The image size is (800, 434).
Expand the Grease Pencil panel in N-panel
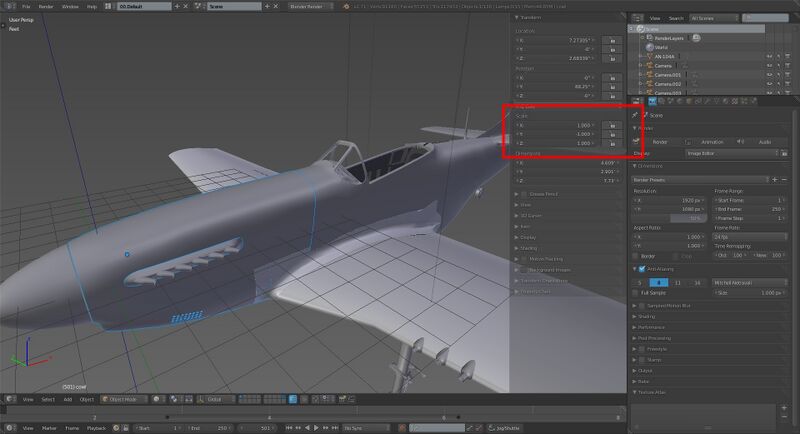tap(543, 194)
